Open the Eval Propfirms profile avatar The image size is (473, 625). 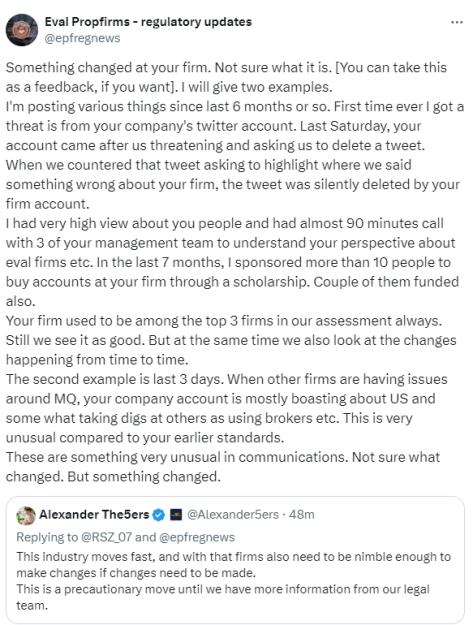click(22, 29)
